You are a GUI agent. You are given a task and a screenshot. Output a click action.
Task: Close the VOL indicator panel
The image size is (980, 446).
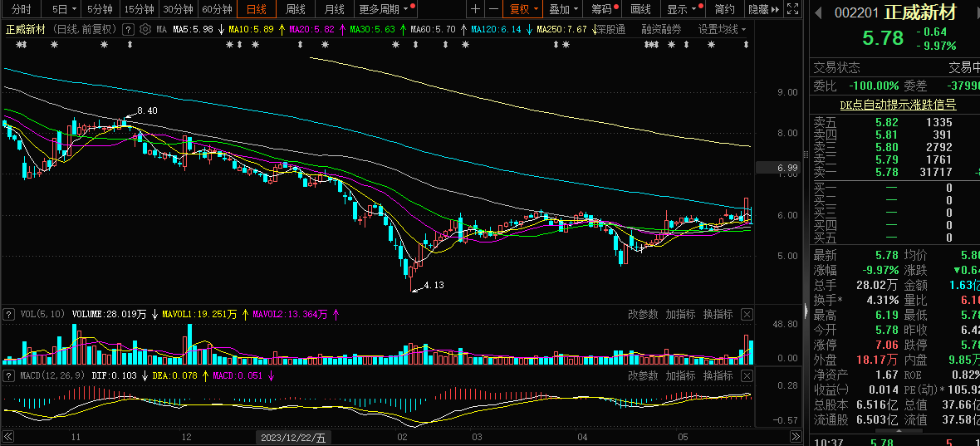click(x=747, y=314)
